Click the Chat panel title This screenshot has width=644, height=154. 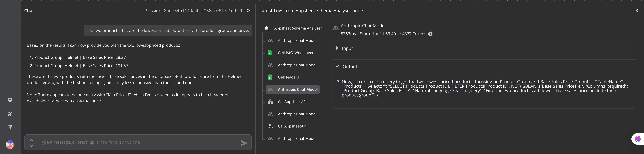click(x=29, y=10)
